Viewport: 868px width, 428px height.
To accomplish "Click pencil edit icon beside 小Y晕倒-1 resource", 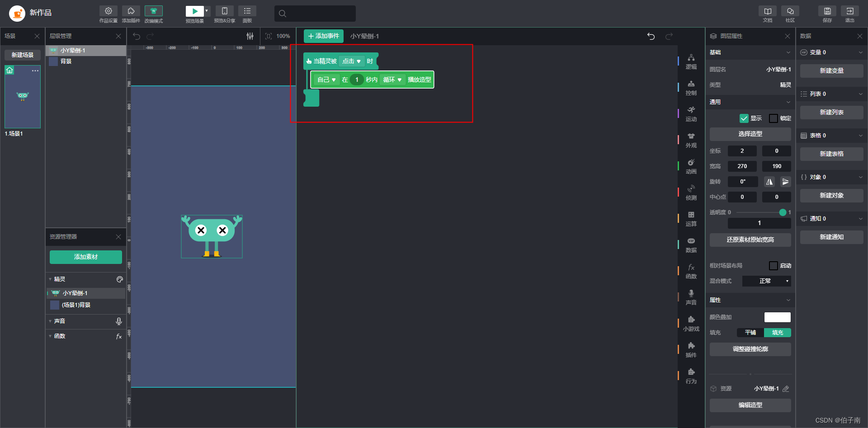I will tap(786, 389).
